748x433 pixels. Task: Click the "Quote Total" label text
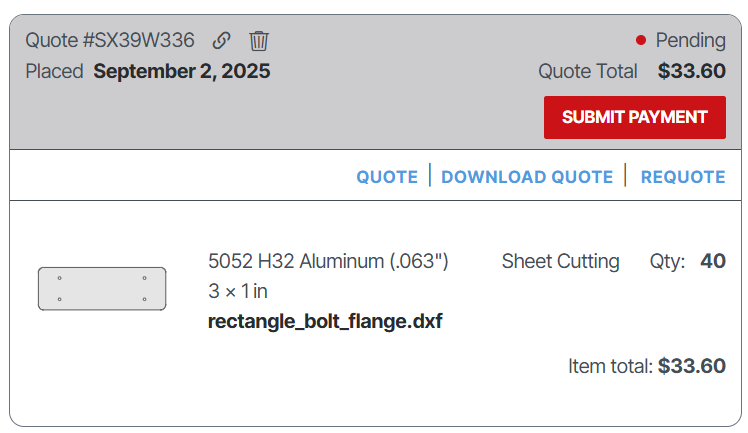[588, 72]
